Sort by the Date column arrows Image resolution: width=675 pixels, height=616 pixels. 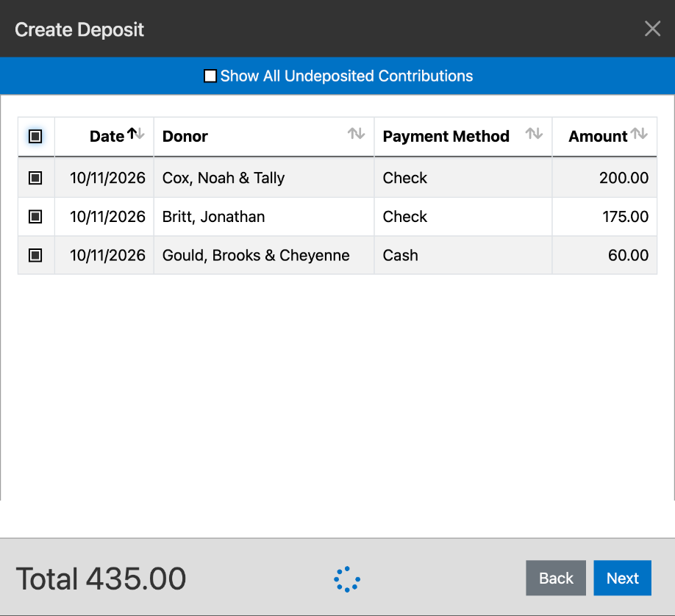(x=136, y=134)
